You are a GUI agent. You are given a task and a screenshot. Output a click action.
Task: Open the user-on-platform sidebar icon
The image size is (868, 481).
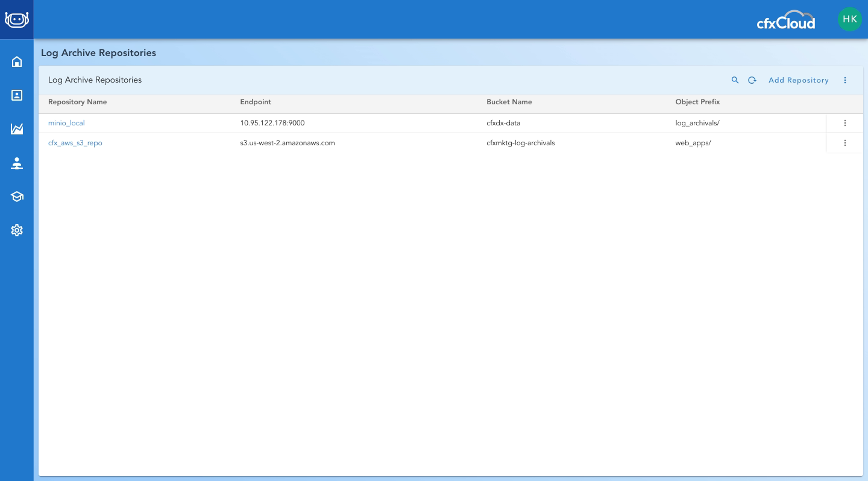click(17, 163)
